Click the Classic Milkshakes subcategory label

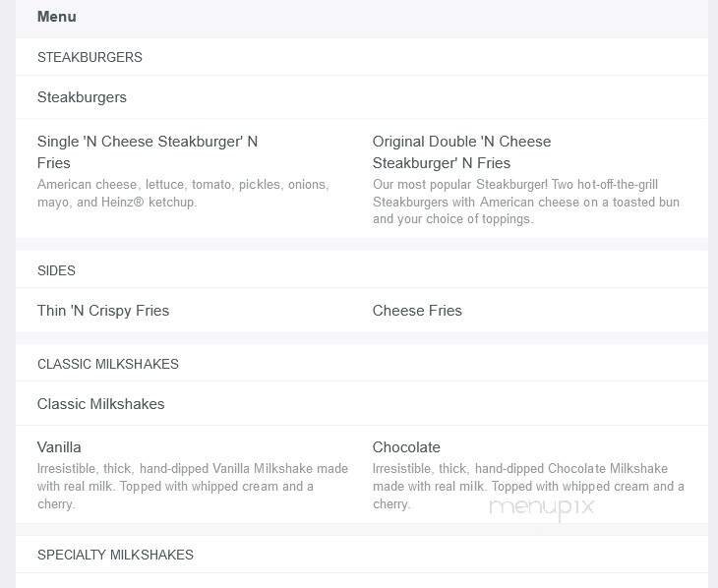pyautogui.click(x=100, y=404)
